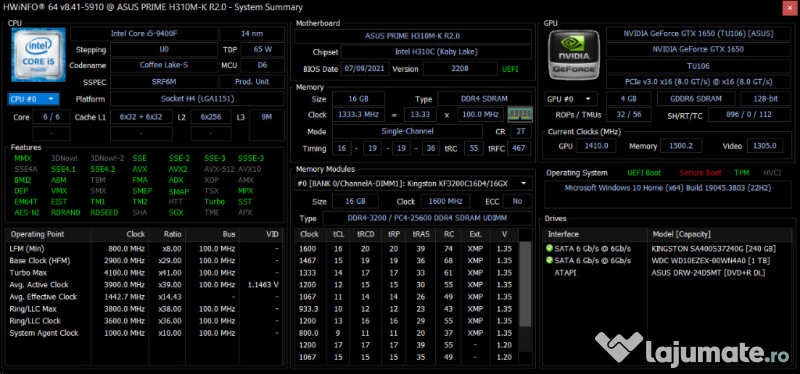Click the Socket H4 (LGA1151) platform field
The height and width of the screenshot is (374, 800).
(x=197, y=99)
